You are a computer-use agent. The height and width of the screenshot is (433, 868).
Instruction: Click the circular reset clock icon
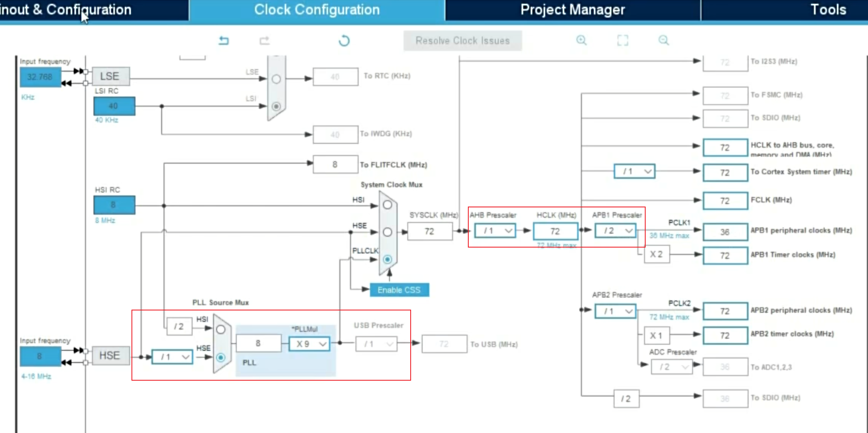point(344,41)
